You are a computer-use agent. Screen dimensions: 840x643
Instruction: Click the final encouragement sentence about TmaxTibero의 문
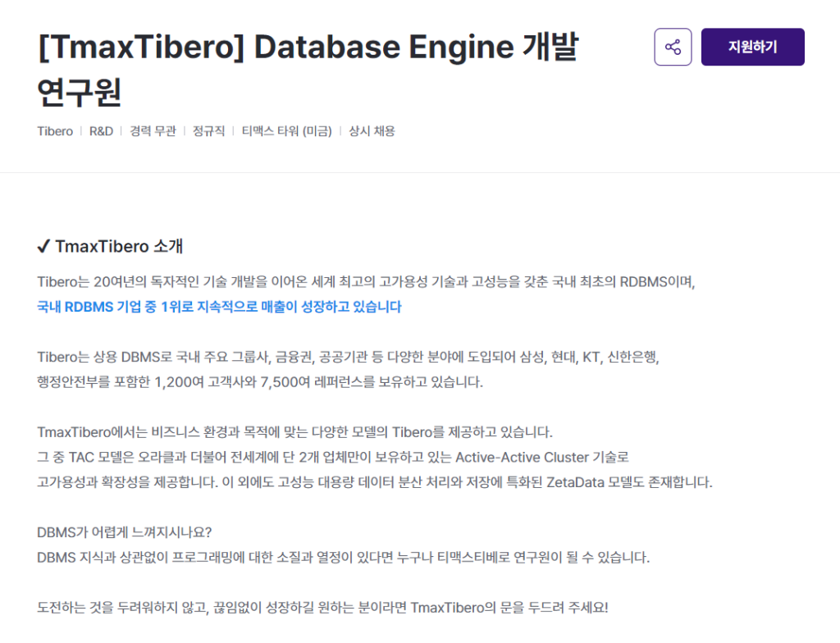(x=320, y=607)
